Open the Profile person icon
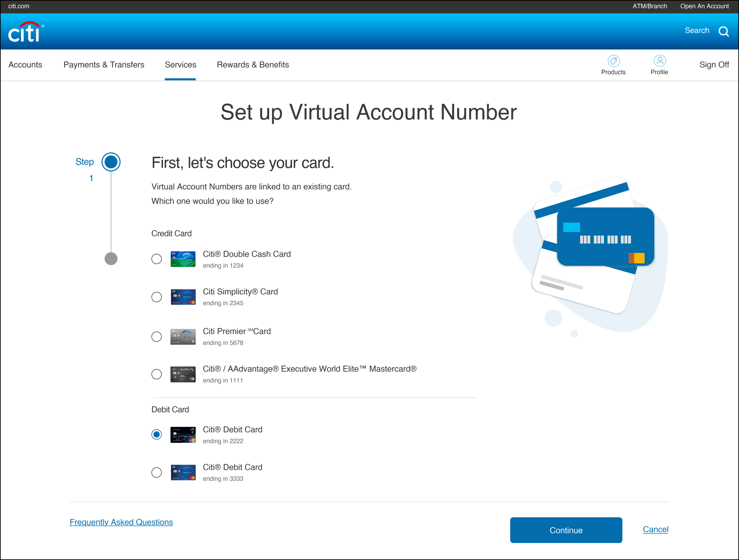 pos(660,61)
